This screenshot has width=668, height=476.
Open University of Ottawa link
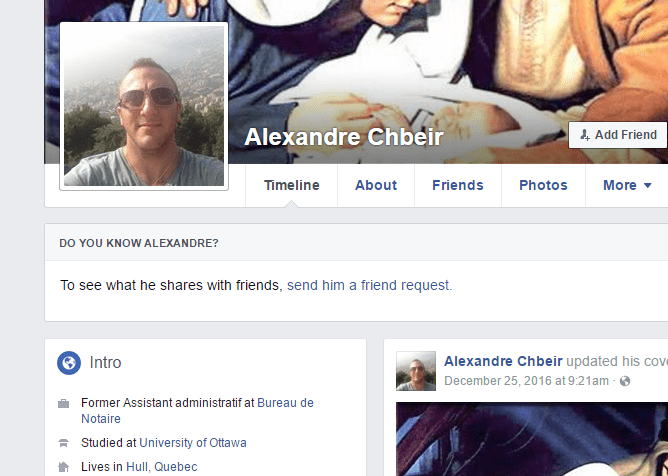(x=193, y=443)
